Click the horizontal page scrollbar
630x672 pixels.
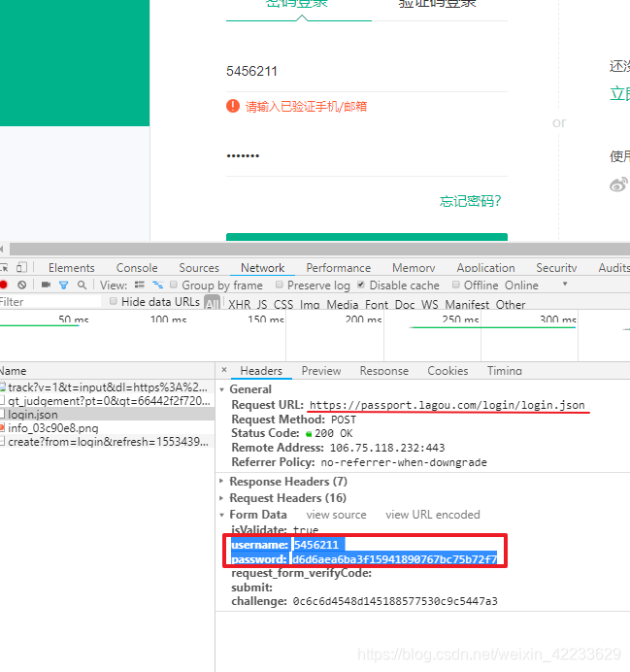tap(319, 249)
